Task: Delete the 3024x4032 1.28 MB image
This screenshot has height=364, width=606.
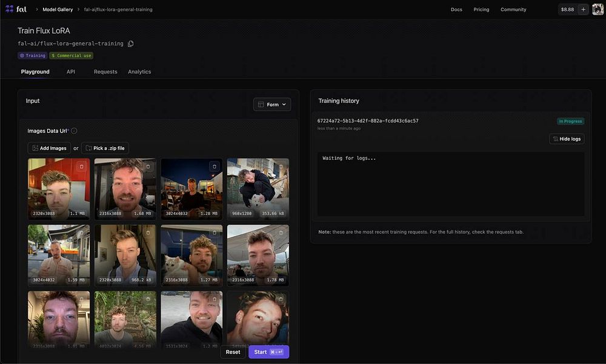Action: [x=215, y=167]
